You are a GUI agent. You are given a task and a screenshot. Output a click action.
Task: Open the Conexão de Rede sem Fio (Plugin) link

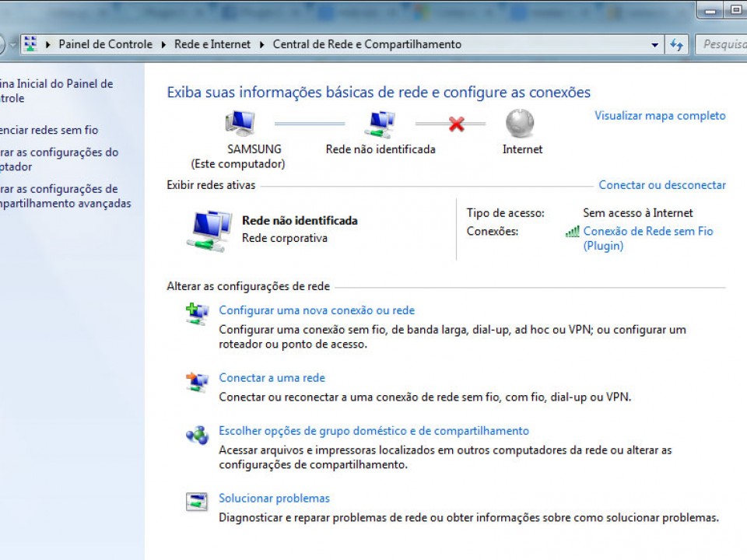[648, 238]
